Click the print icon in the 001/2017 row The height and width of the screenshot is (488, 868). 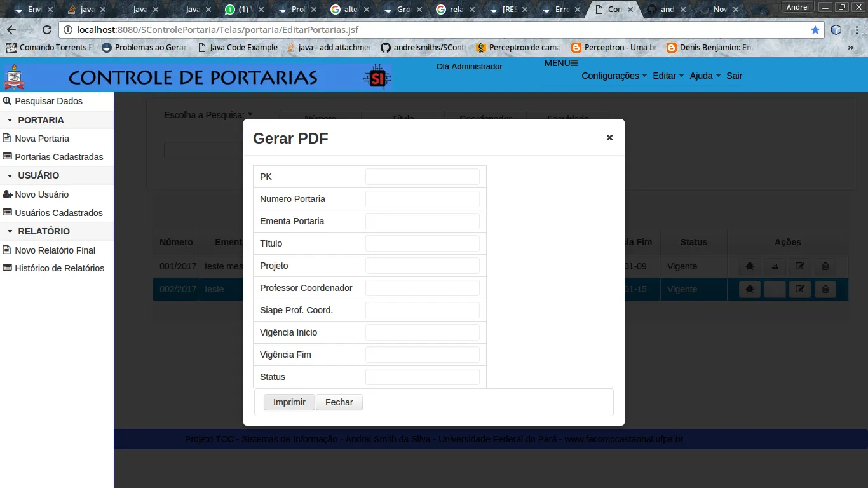tap(775, 267)
